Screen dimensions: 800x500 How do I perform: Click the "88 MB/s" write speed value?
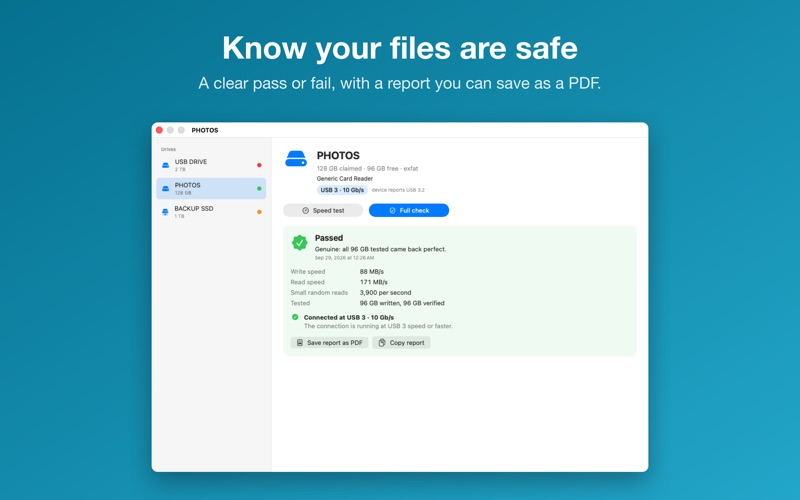point(371,271)
